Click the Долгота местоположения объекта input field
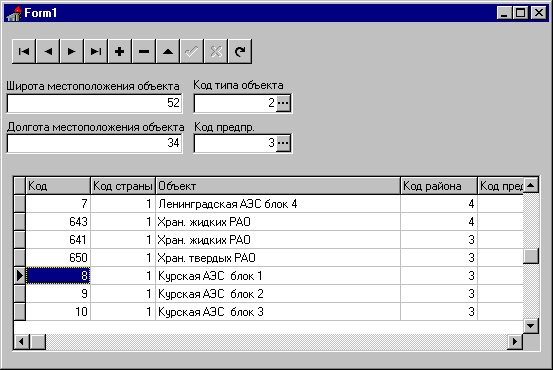This screenshot has width=553, height=370. [95, 143]
